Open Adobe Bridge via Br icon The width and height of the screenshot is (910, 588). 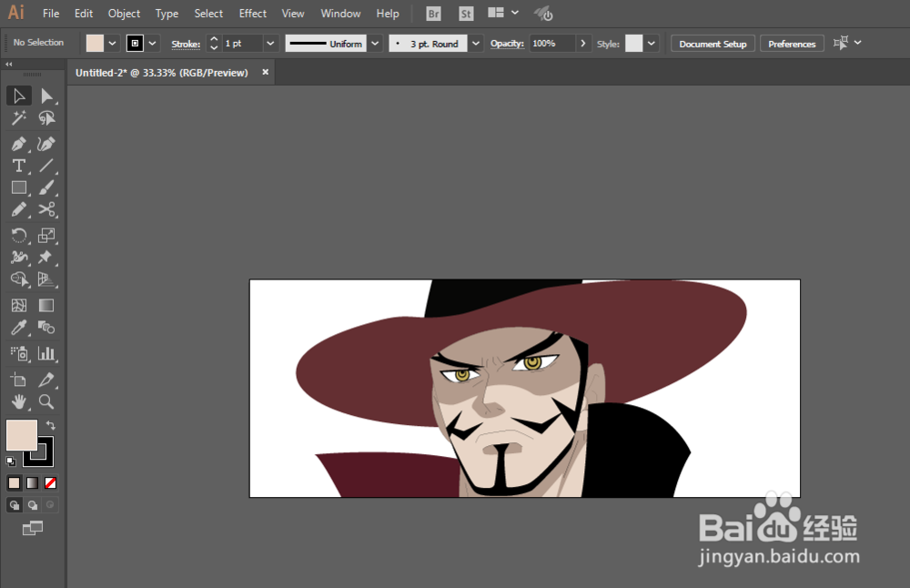click(x=433, y=14)
